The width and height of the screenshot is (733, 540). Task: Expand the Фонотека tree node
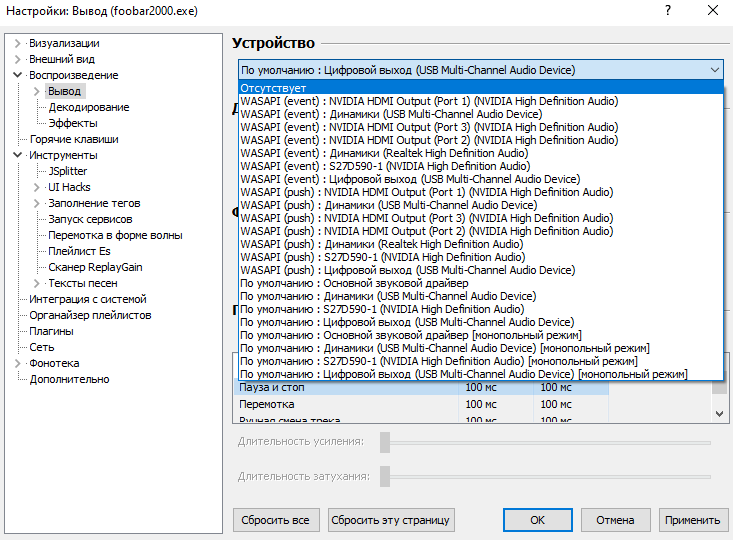(18, 363)
